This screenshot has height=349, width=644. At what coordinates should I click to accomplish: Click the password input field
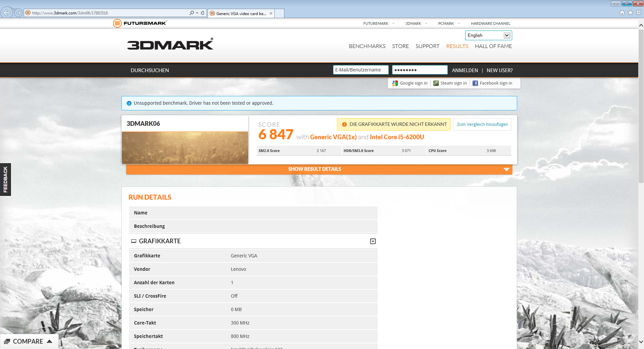click(420, 70)
